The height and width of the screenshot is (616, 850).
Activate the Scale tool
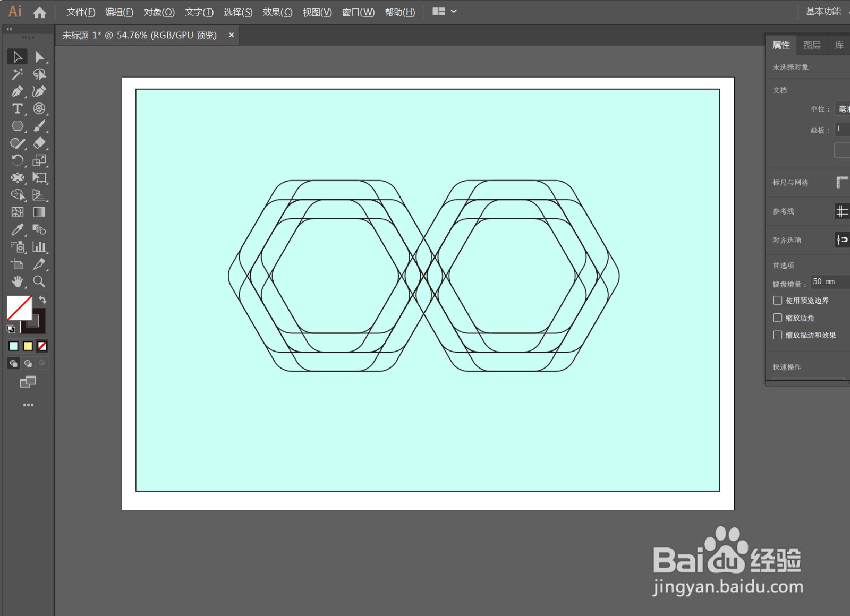point(39,160)
